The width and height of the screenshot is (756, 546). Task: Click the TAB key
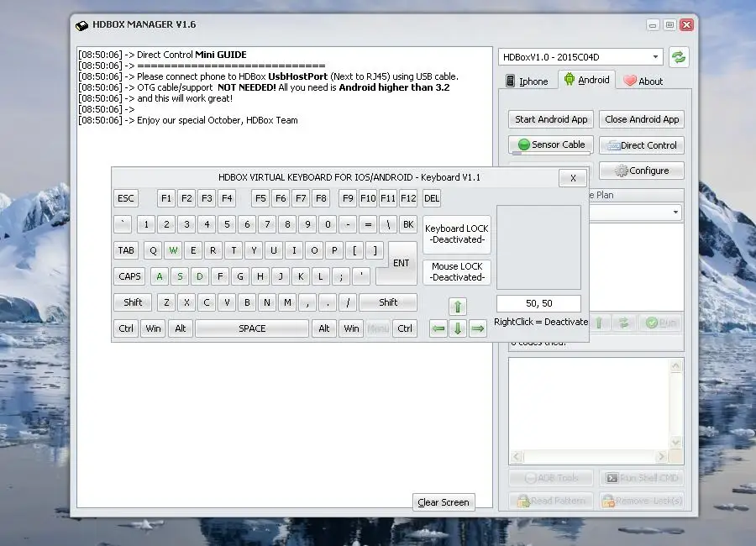pos(126,250)
